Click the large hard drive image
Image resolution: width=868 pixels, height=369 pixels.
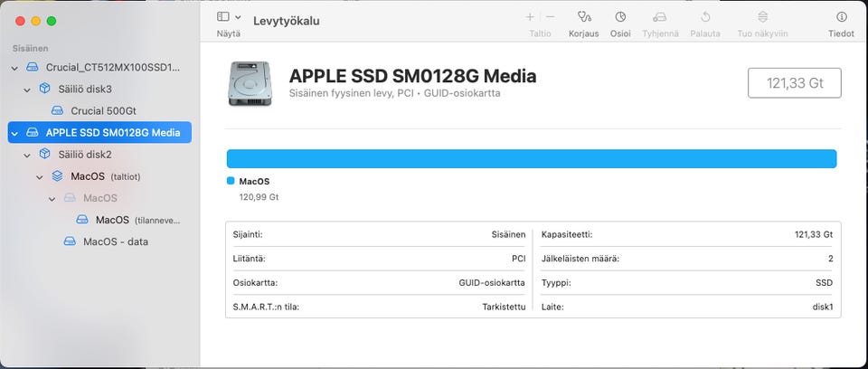click(250, 84)
